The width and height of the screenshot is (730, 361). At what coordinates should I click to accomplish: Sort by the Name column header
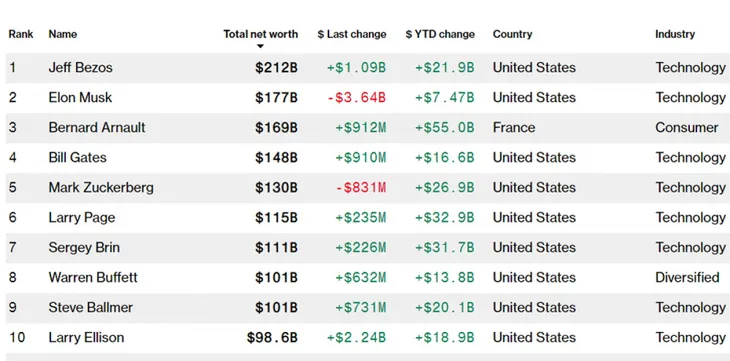point(63,34)
